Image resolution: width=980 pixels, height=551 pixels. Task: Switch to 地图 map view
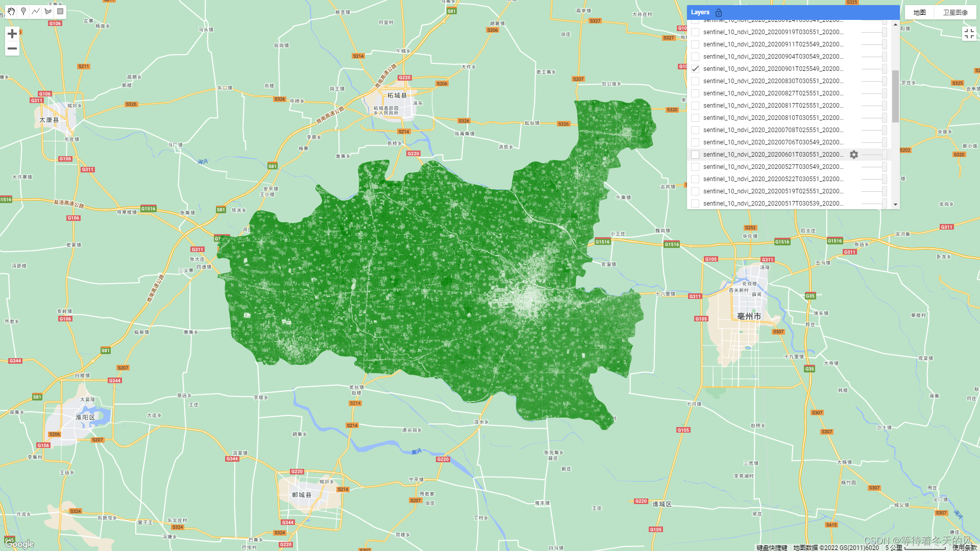coord(919,12)
